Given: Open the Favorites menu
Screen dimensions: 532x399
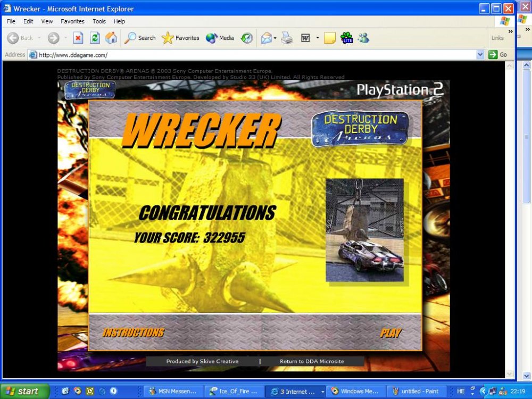Looking at the screenshot, I should (72, 21).
